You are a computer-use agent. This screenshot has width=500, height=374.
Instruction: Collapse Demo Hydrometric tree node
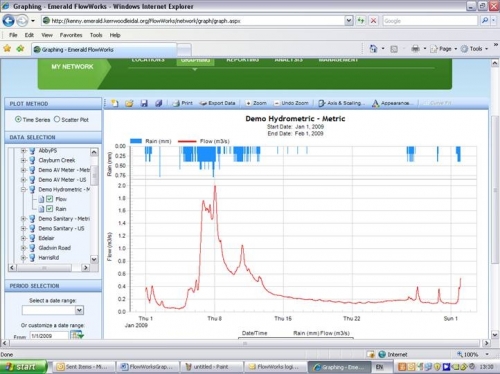tap(23, 189)
